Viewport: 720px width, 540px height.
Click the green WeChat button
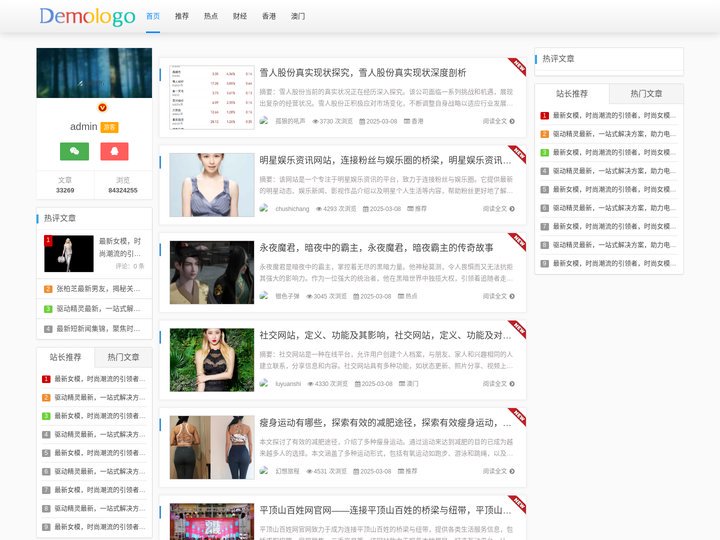point(74,151)
